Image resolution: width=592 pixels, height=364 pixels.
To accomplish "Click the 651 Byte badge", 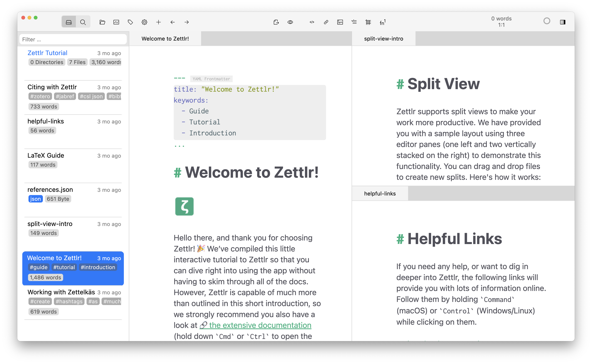I will click(58, 199).
